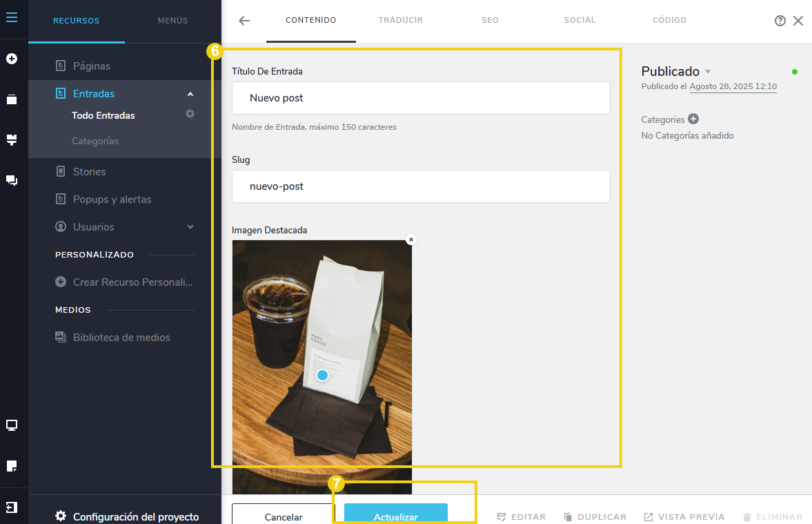The height and width of the screenshot is (524, 812).
Task: Click the Vista Previa external link icon
Action: pyautogui.click(x=648, y=516)
